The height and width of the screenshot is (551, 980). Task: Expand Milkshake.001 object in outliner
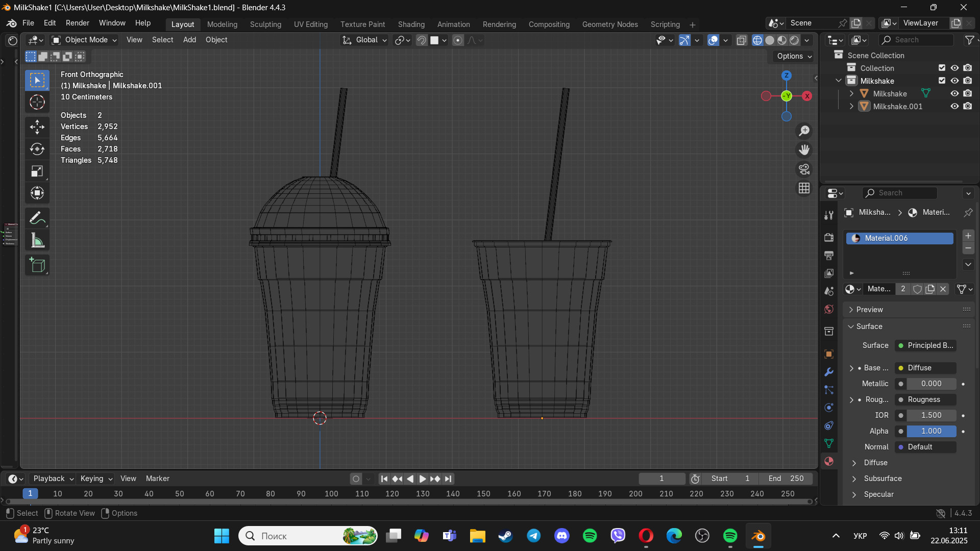[x=851, y=106]
